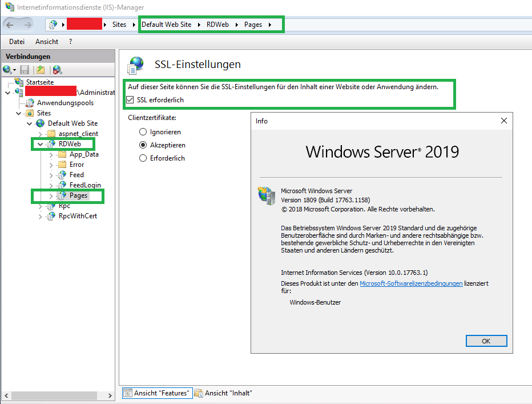Image resolution: width=532 pixels, height=404 pixels.
Task: Open the ? help menu
Action: 71,42
